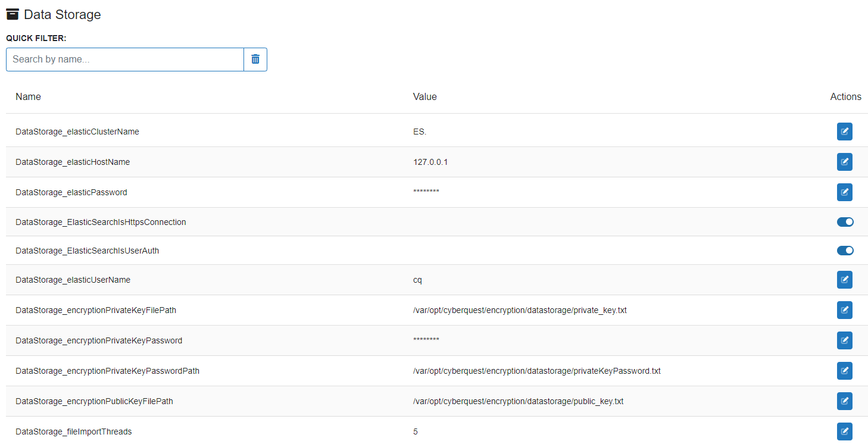Edit DataStorage_encryptionPublicKeyFilePath value
The height and width of the screenshot is (444, 868).
point(844,401)
